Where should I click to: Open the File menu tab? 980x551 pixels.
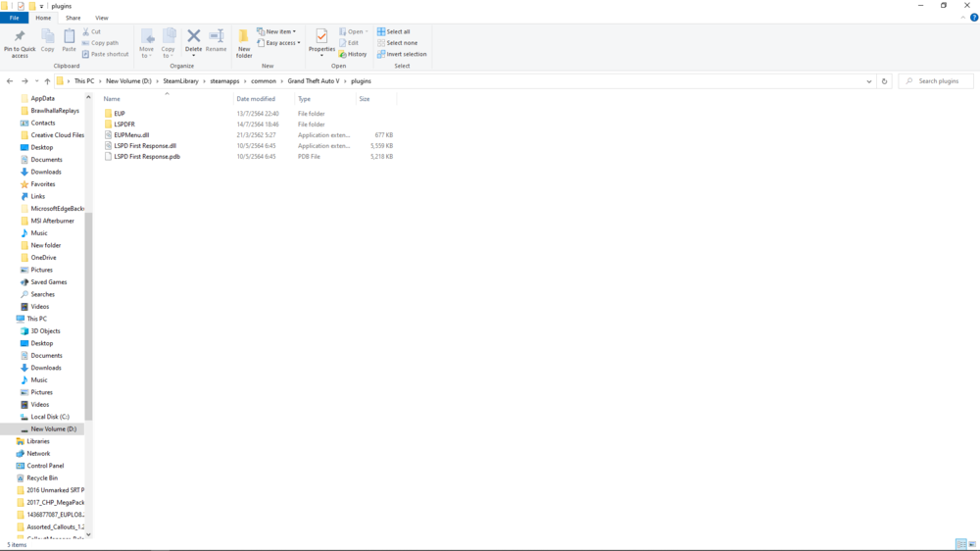(14, 18)
